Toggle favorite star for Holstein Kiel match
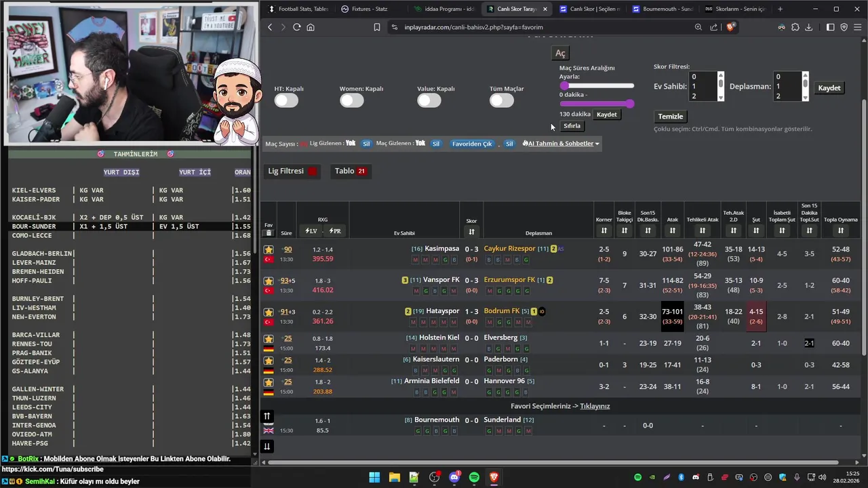The width and height of the screenshot is (868, 488). click(269, 338)
